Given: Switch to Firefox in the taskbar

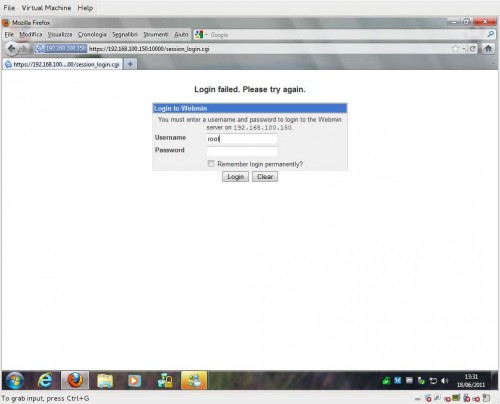Looking at the screenshot, I should pos(75,380).
